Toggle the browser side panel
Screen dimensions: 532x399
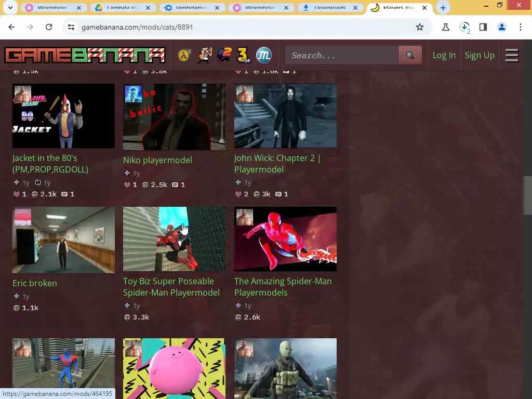483,27
